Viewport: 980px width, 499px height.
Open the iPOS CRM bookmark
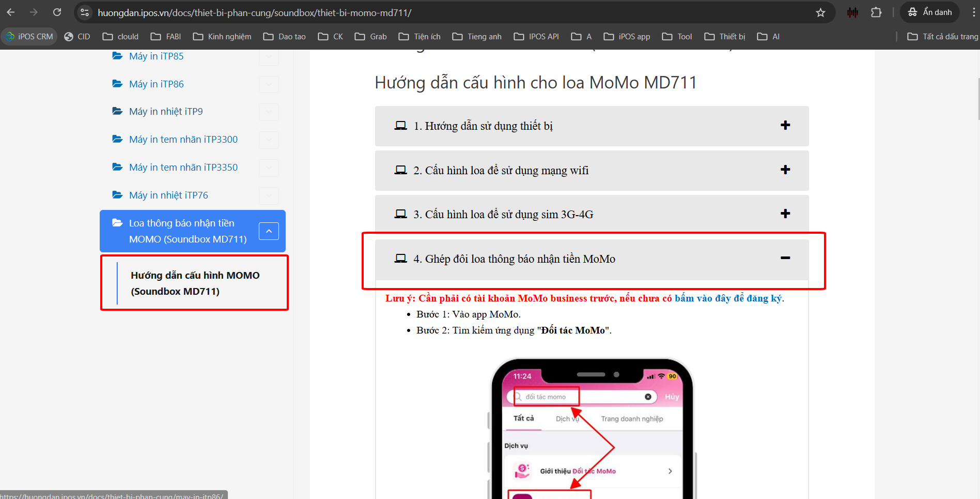pos(29,37)
